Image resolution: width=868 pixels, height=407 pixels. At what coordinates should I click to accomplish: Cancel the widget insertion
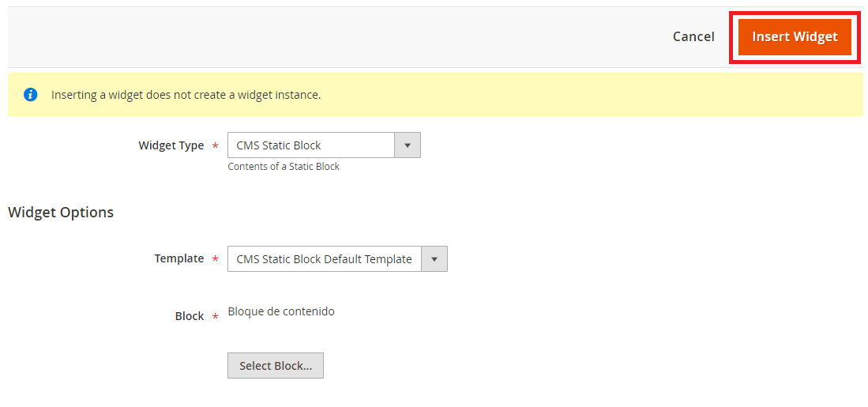pyautogui.click(x=693, y=37)
